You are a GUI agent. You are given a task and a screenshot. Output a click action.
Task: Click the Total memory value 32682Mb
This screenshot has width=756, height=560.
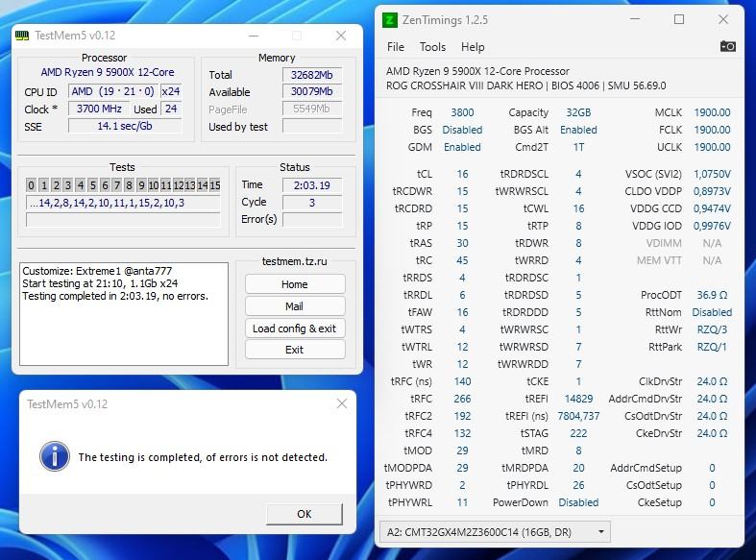pyautogui.click(x=312, y=75)
